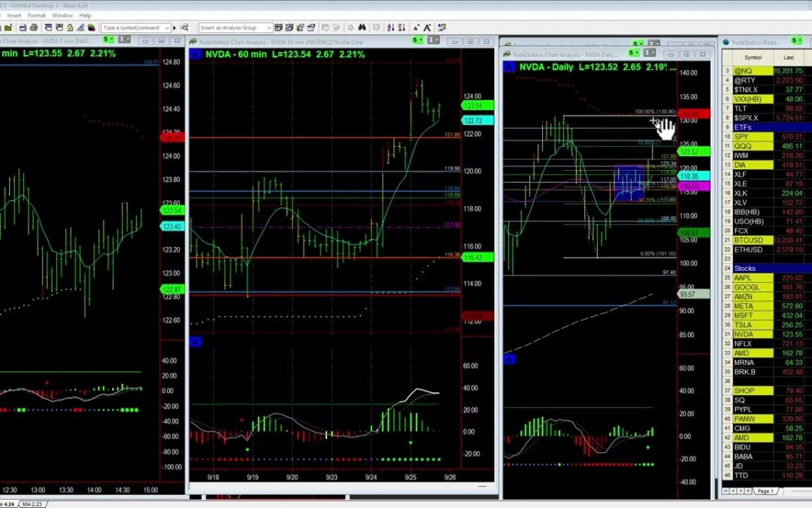Open the green S link dropdown on the 60 min chart

(x=417, y=40)
